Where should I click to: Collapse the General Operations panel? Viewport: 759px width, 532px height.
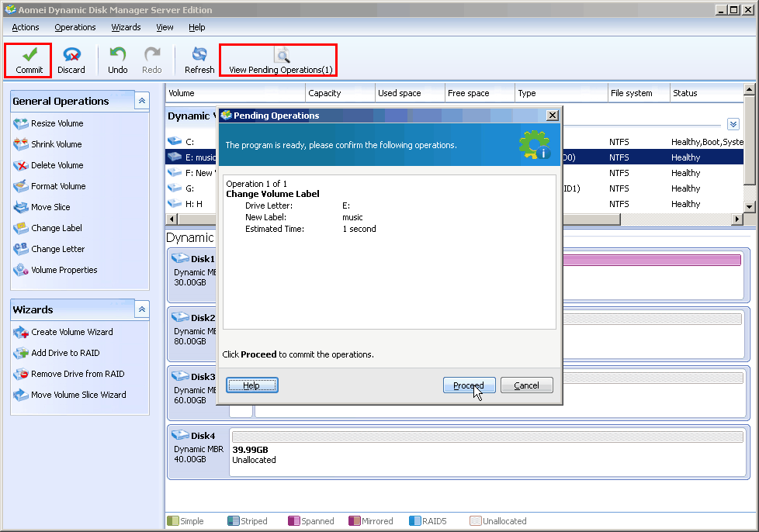(x=142, y=101)
